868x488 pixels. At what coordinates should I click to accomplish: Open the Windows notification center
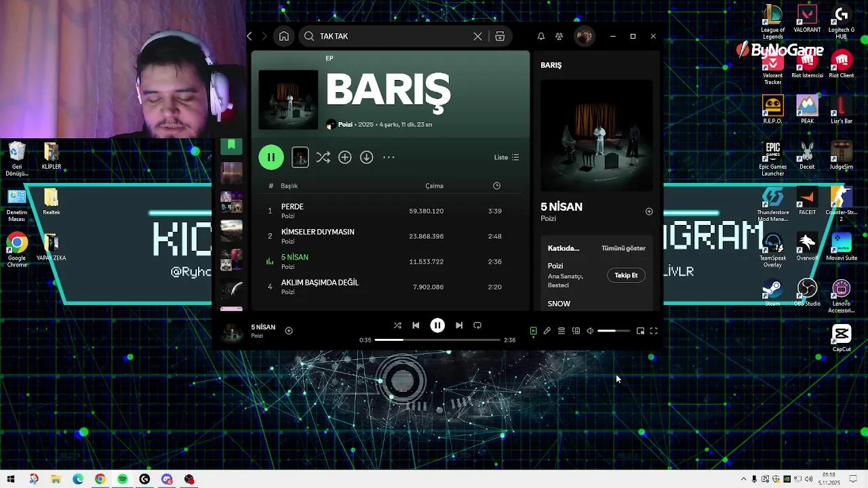(854, 479)
